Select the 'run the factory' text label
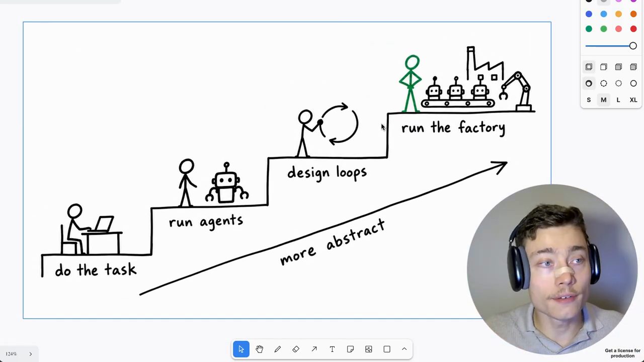This screenshot has height=362, width=644. click(453, 128)
